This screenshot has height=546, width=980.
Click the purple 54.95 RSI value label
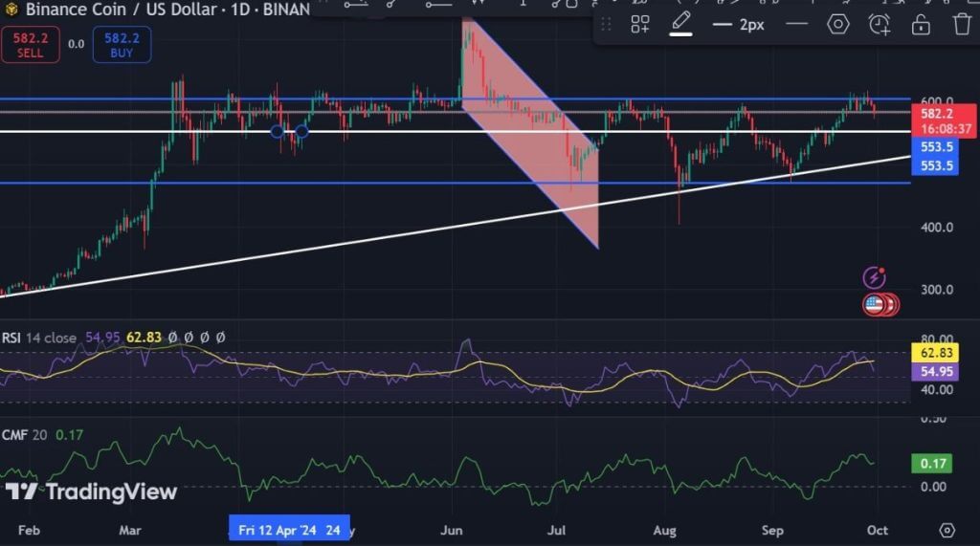(935, 372)
